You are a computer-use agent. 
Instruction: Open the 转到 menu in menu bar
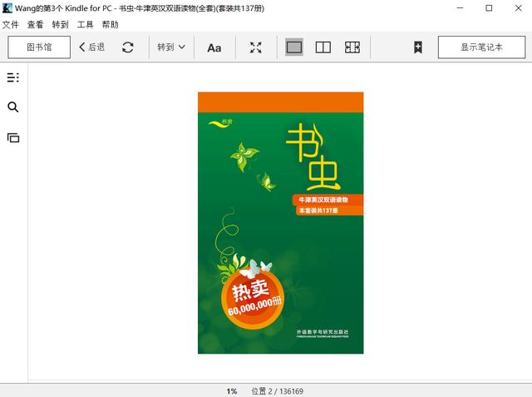pos(60,24)
